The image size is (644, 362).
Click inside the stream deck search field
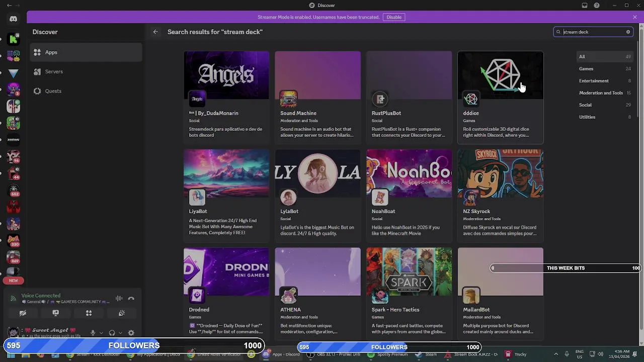593,32
